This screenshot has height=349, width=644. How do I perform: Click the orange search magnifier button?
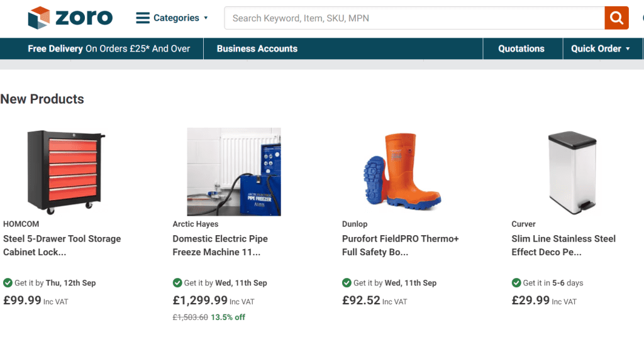(x=616, y=18)
